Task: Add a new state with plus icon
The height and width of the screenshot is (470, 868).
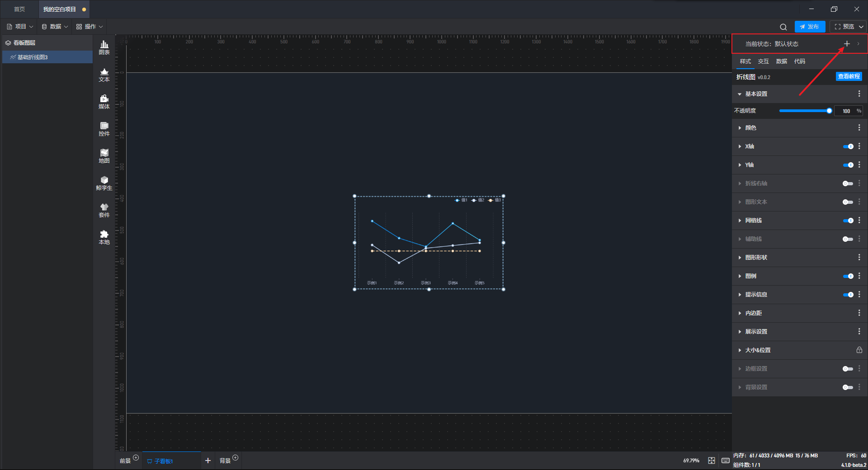Action: (847, 44)
